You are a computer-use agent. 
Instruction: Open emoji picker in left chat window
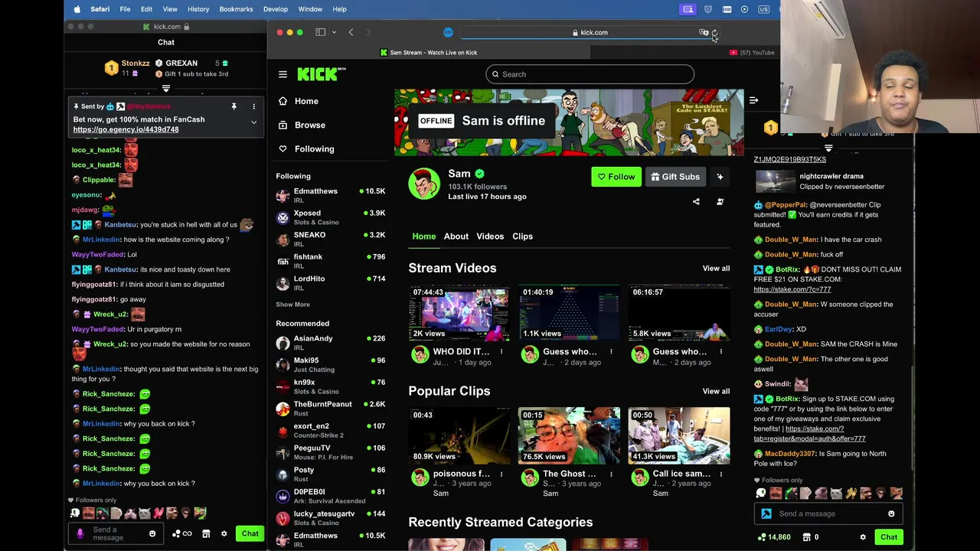tap(152, 533)
